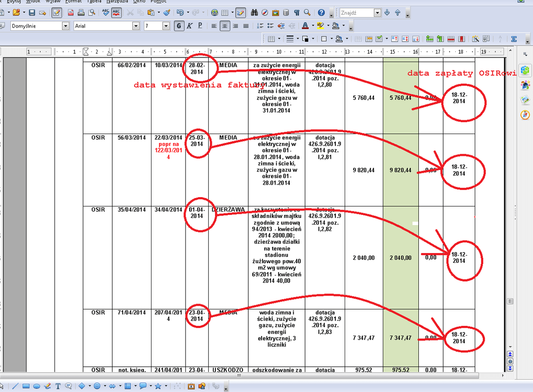Open the Gallery from standard toolbar
This screenshot has width=533, height=392.
pyautogui.click(x=275, y=12)
